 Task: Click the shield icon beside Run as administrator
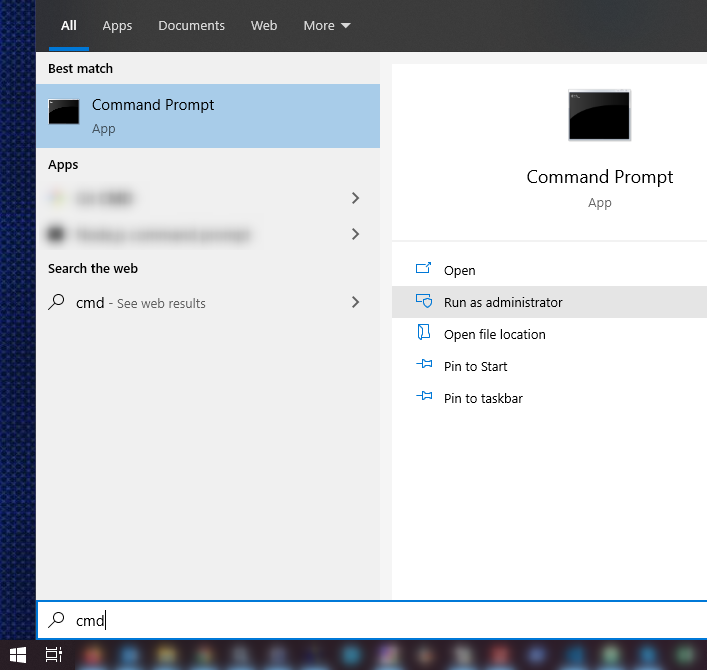424,302
